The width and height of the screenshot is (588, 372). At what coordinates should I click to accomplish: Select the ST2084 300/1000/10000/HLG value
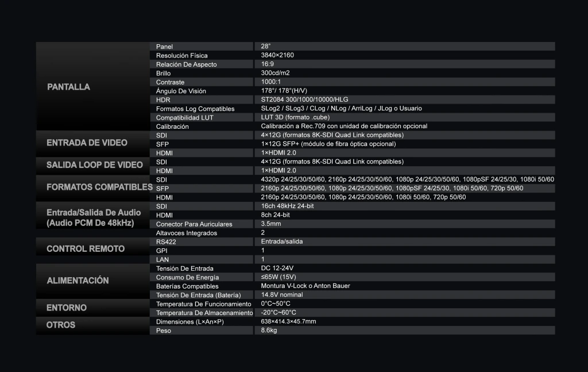click(x=304, y=99)
